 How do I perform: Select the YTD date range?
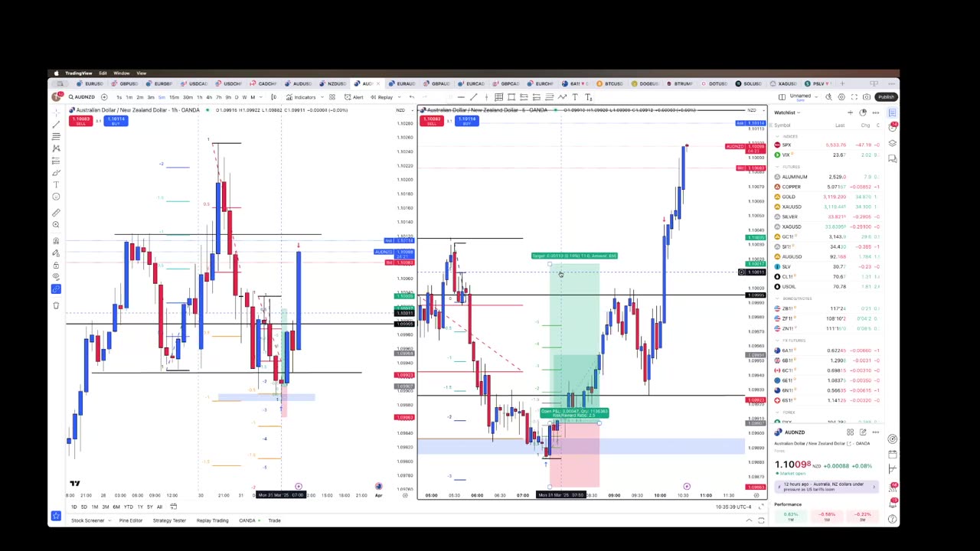point(128,507)
